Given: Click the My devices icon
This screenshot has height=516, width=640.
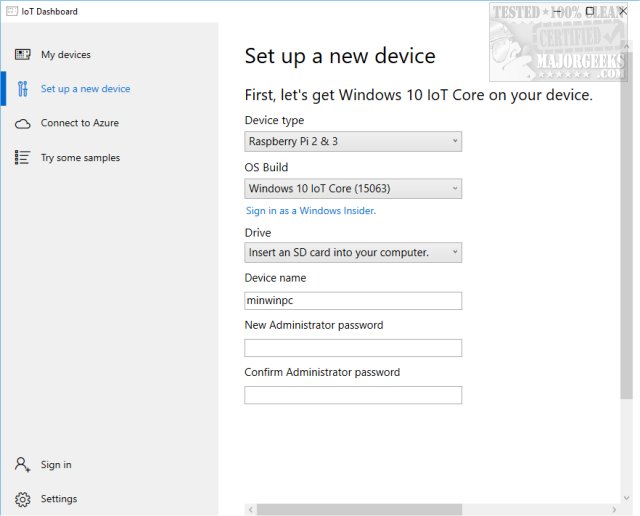Looking at the screenshot, I should click(x=22, y=54).
